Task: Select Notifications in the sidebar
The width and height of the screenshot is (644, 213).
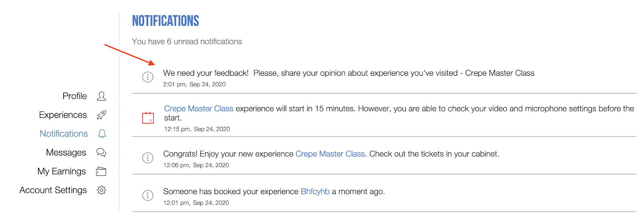Action: pos(64,134)
